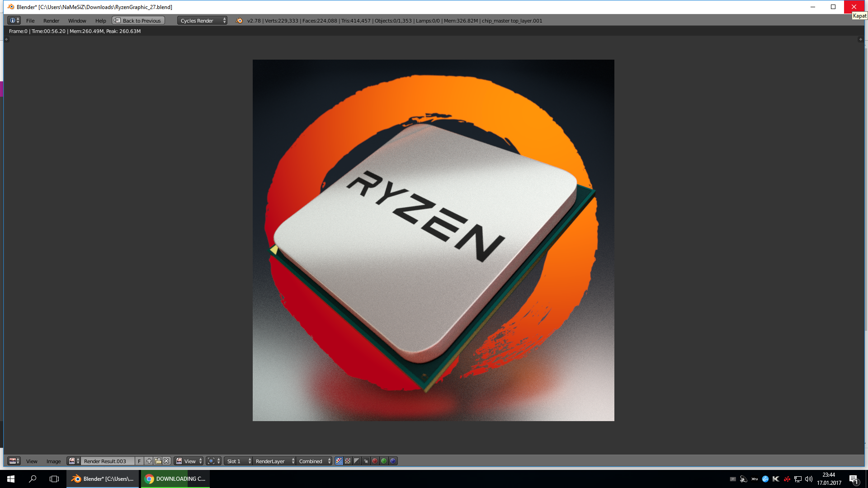Open the Slot 1 render slot dropdown
The height and width of the screenshot is (488, 868).
(x=238, y=461)
